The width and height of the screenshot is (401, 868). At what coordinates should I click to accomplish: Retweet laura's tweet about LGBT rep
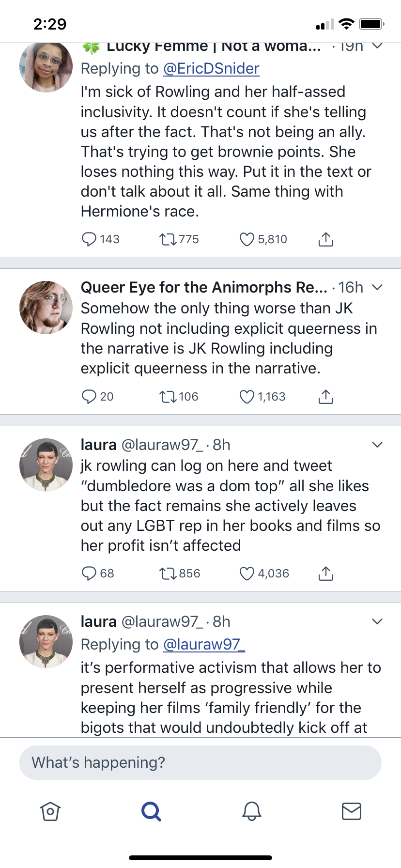coord(168,573)
